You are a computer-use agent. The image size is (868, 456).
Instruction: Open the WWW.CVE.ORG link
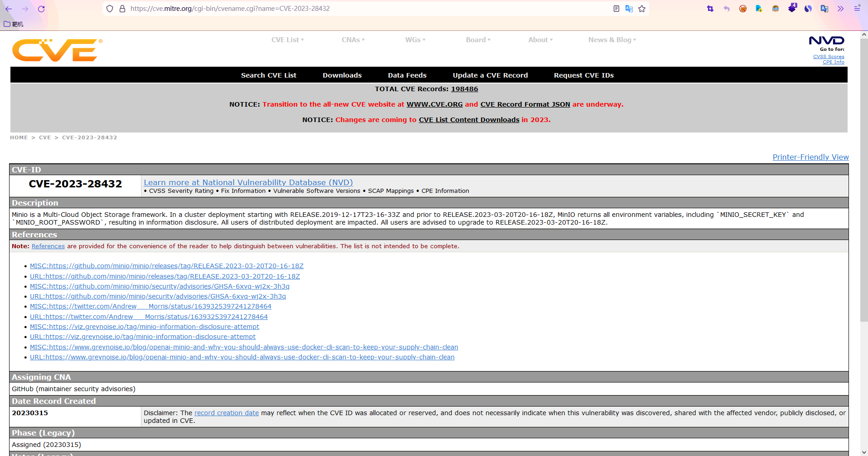tap(434, 104)
